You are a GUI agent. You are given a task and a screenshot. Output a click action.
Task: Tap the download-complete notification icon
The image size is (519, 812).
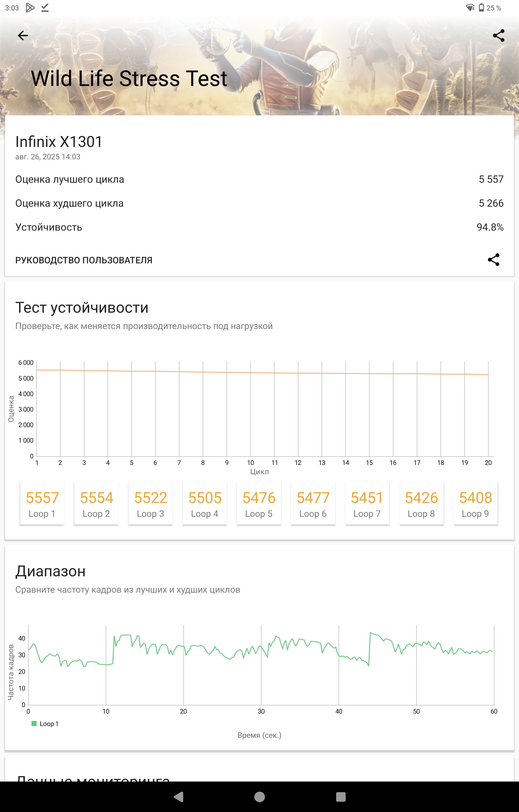pos(45,7)
